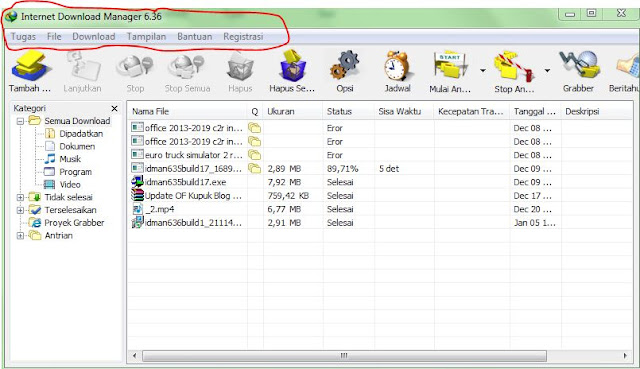640x369 pixels.
Task: Select the euro truck simulator 2 row
Action: pyautogui.click(x=380, y=155)
